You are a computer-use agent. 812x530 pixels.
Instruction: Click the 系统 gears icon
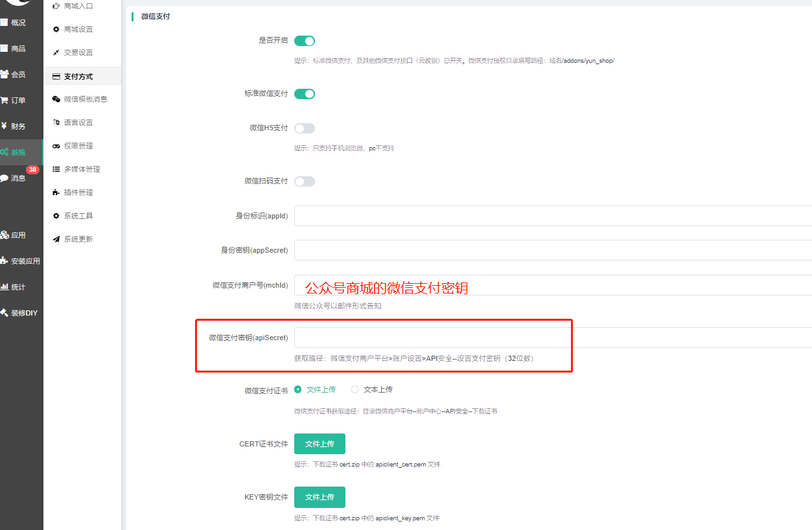coord(4,152)
